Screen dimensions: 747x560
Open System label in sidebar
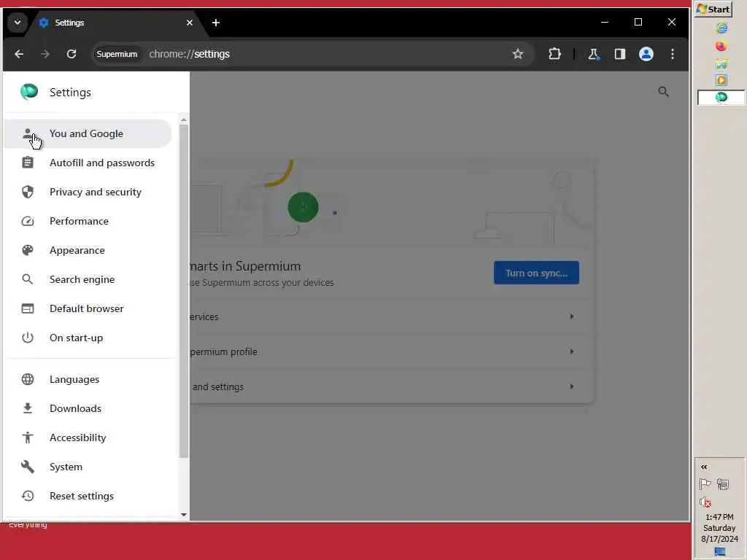(66, 467)
